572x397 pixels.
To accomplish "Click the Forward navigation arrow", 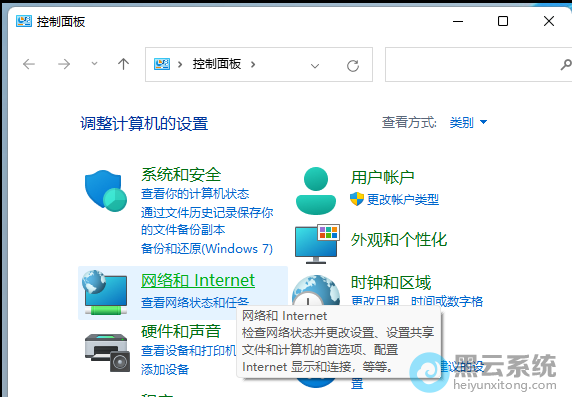I will (64, 64).
